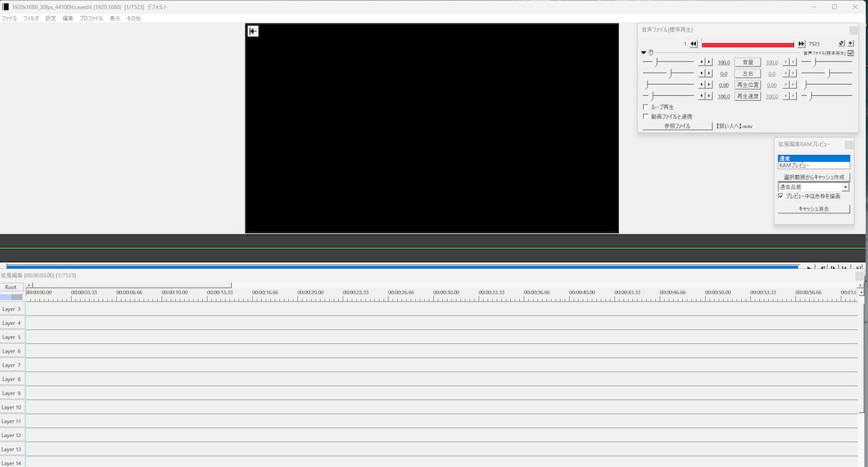868x467 pixels.
Task: Open the 設定 menu
Action: 51,18
